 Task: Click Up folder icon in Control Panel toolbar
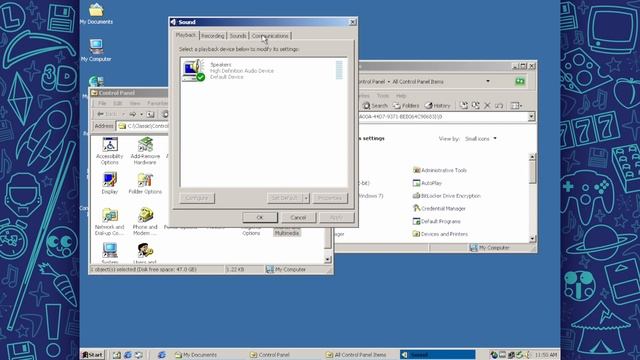[x=151, y=114]
